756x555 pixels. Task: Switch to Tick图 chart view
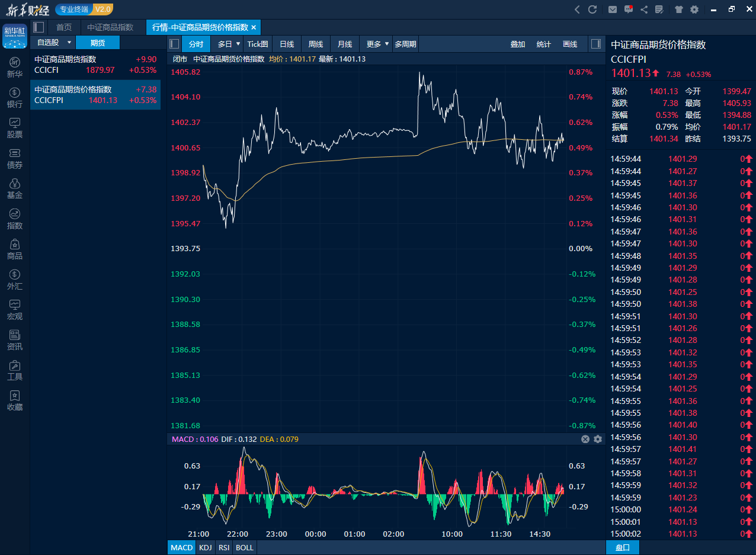(258, 44)
